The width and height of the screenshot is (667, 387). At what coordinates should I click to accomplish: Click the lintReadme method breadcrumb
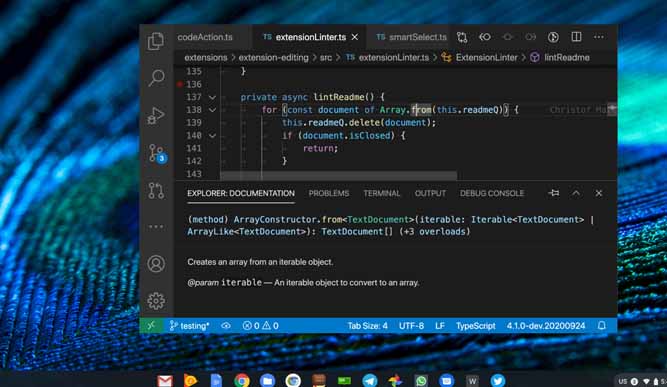pos(560,57)
